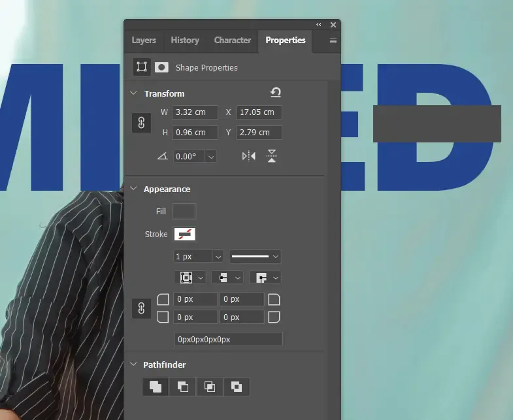The height and width of the screenshot is (420, 513).
Task: Toggle width and height link
Action: click(x=141, y=123)
